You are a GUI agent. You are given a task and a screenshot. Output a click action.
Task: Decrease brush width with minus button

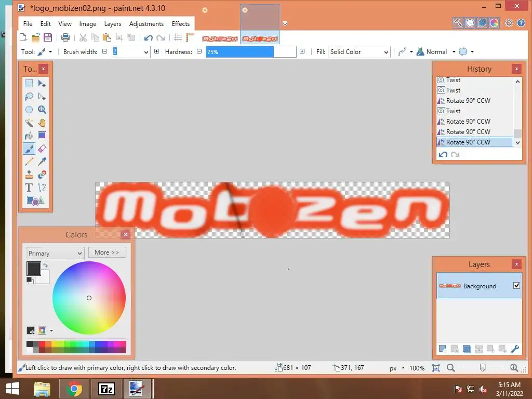(x=105, y=51)
